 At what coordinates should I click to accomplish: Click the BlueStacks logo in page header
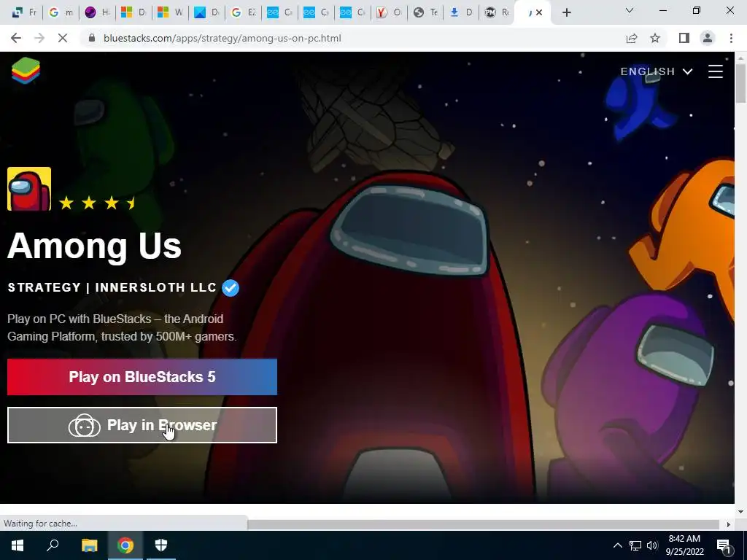26,71
